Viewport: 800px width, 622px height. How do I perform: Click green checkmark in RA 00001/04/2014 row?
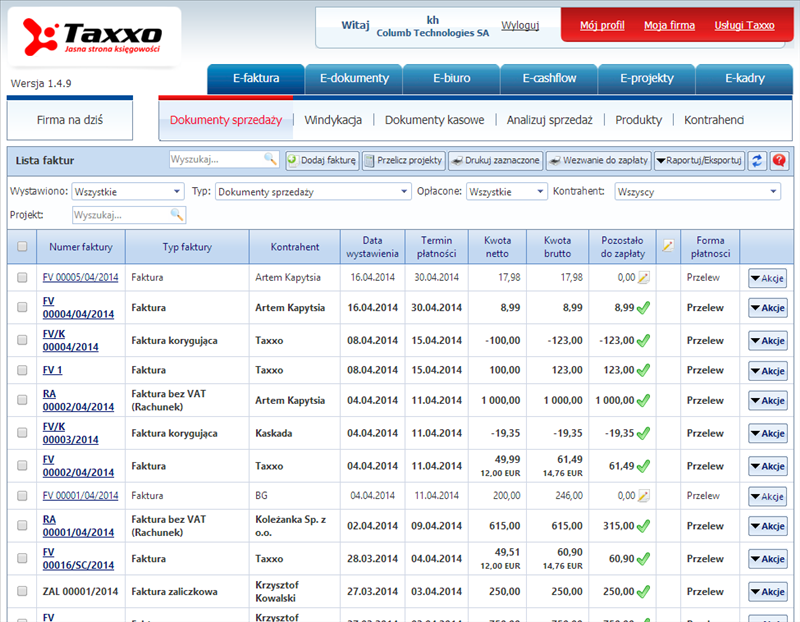(643, 526)
